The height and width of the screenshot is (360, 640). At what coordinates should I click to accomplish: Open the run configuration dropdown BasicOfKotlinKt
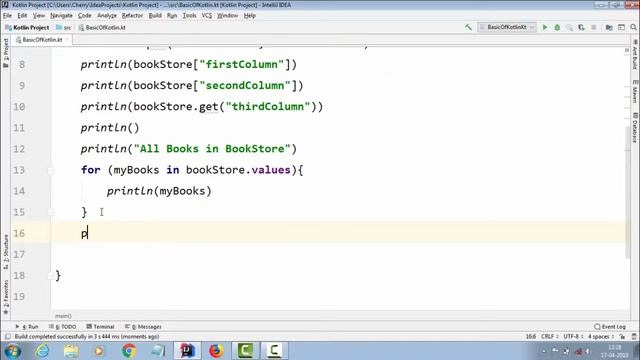pyautogui.click(x=507, y=27)
